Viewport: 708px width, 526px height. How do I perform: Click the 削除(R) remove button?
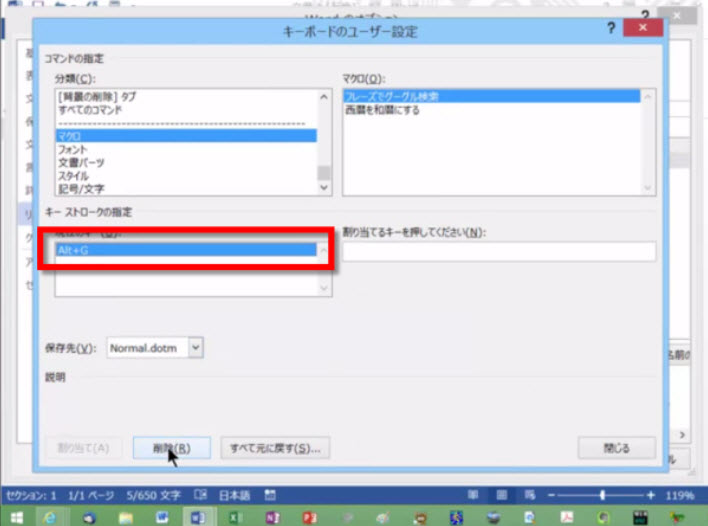tap(171, 448)
